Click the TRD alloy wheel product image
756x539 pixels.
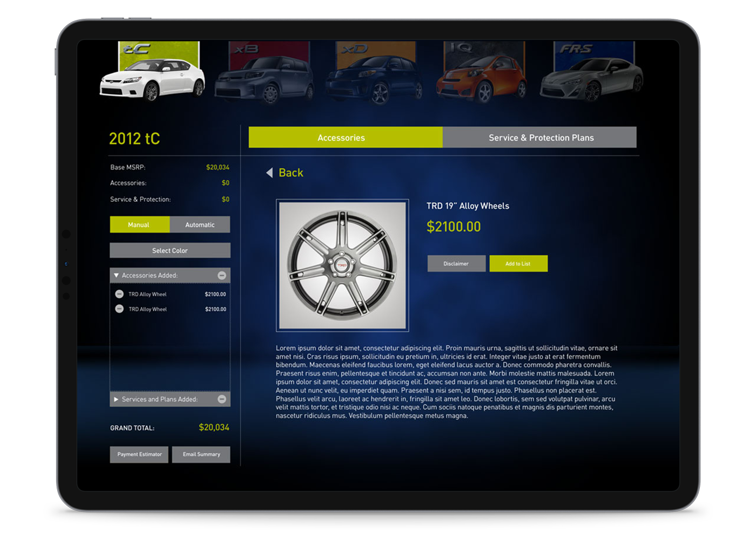click(x=342, y=265)
